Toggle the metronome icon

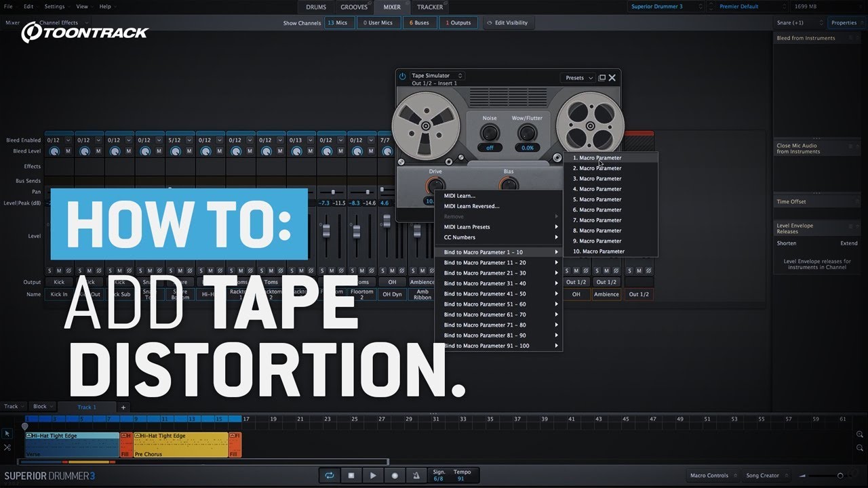[x=416, y=476]
